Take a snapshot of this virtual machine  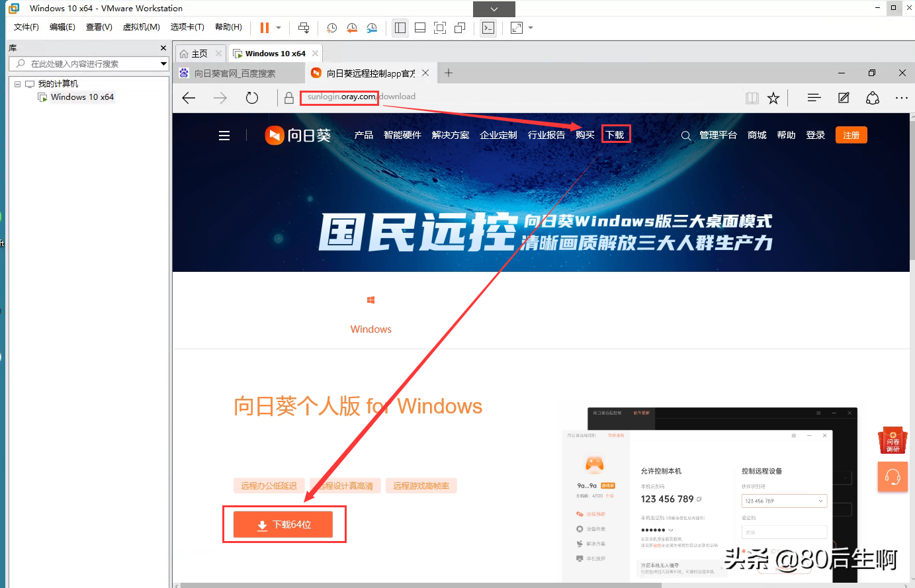click(x=332, y=28)
